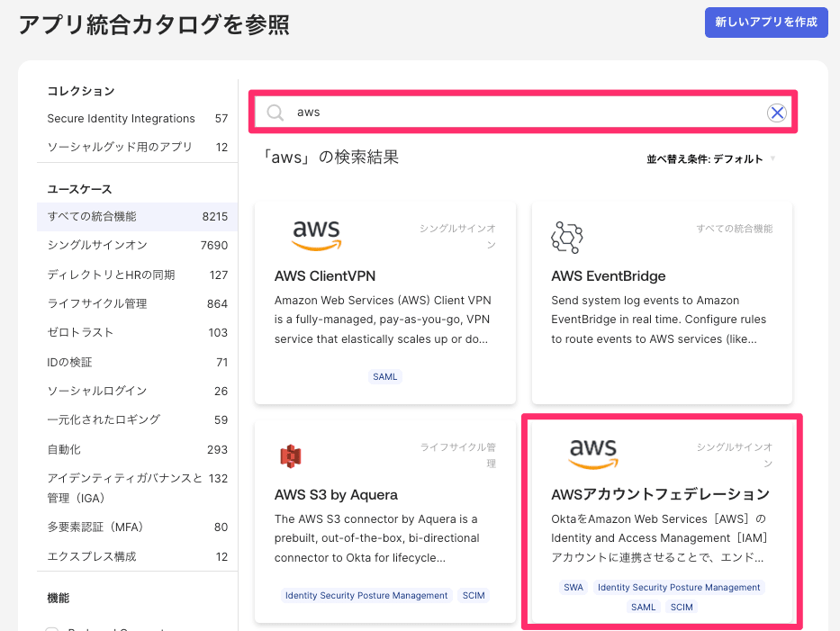
Task: Open the AWS ClientVPN title link
Action: (x=325, y=276)
